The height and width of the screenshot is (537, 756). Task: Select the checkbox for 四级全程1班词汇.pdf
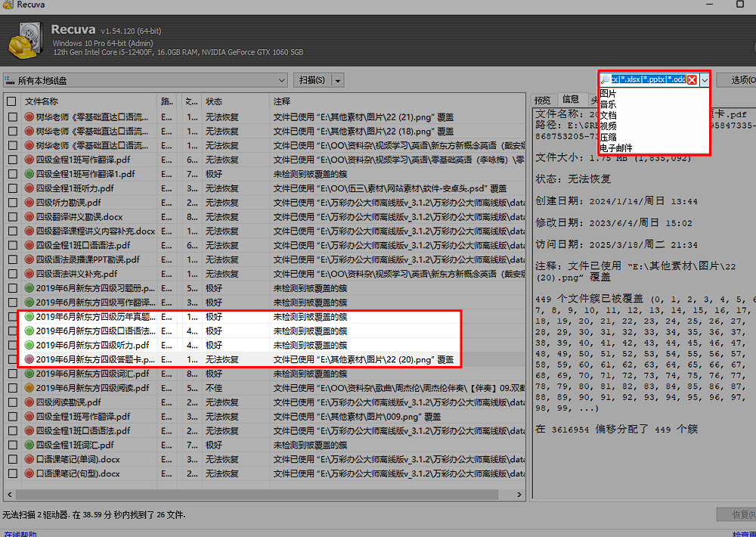pos(13,445)
